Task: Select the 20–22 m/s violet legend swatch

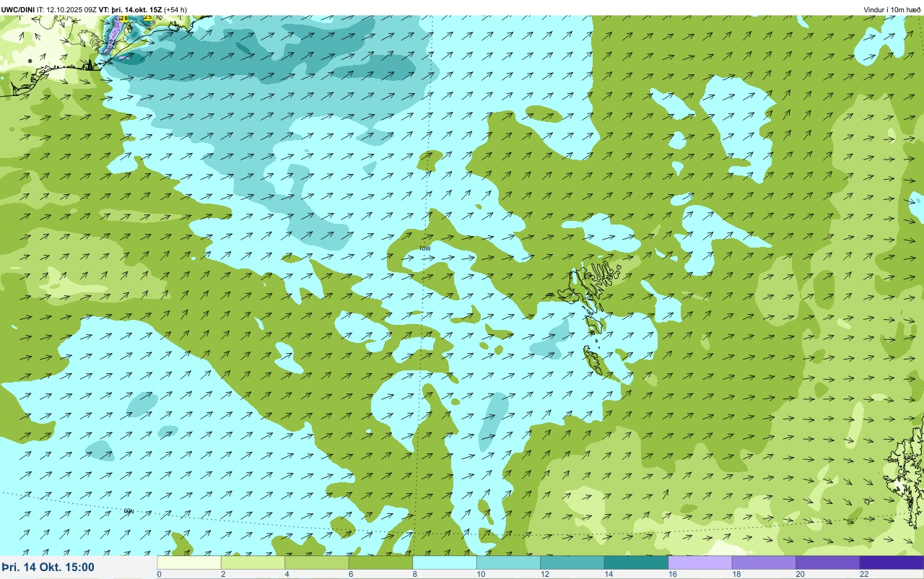Action: [x=828, y=562]
